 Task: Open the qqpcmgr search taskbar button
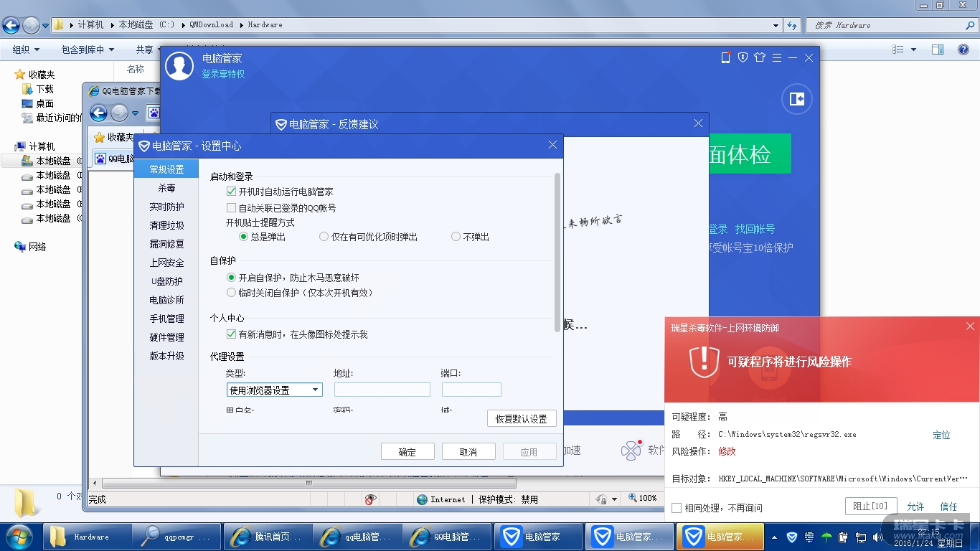click(x=178, y=537)
